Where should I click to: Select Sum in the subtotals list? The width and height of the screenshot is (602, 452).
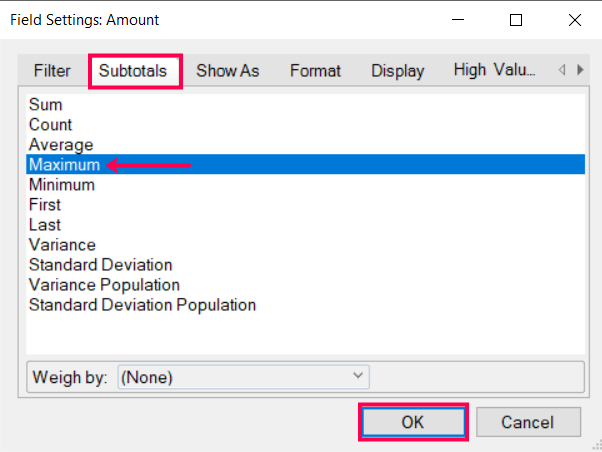[x=305, y=104]
